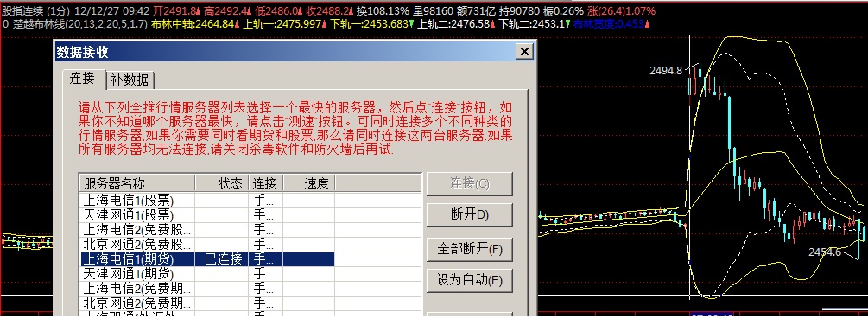
Task: Click the 服务器名称 column header
Action: pos(137,183)
